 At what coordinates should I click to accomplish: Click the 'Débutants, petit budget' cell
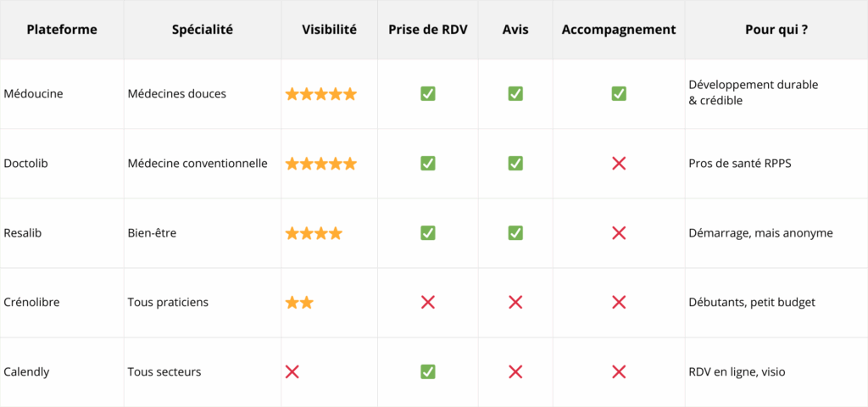tap(753, 303)
